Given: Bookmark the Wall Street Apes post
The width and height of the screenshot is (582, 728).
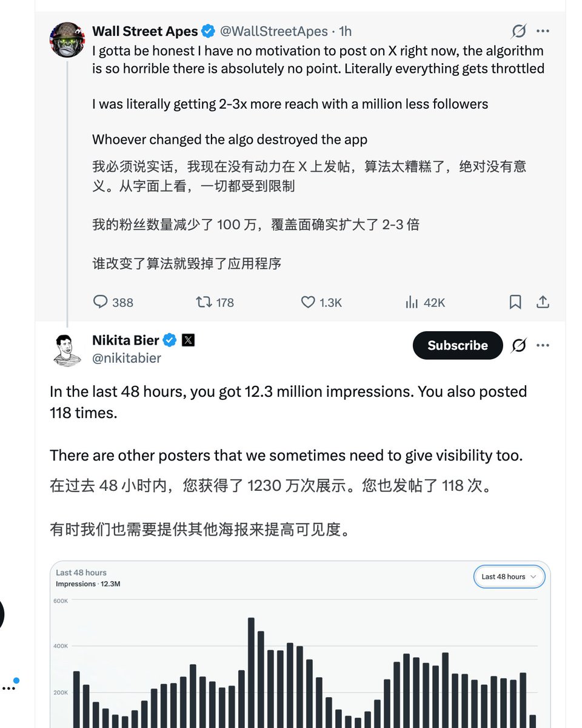Looking at the screenshot, I should (515, 302).
